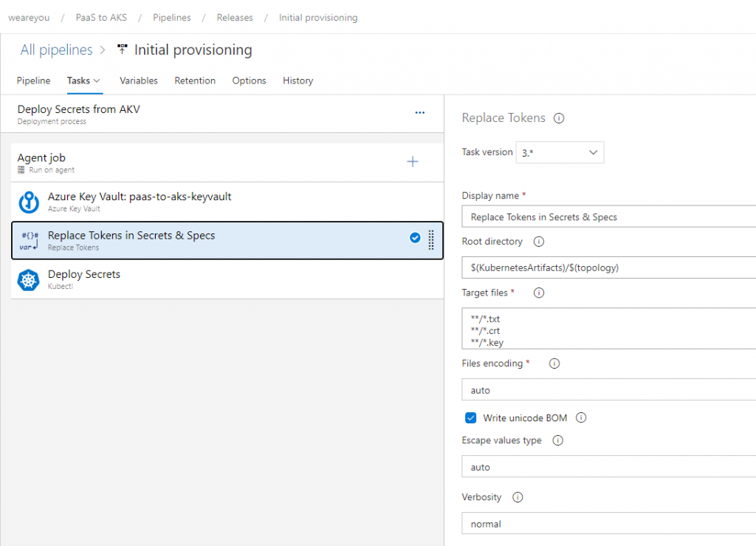Go to Pipelines breadcrumb

pos(171,18)
